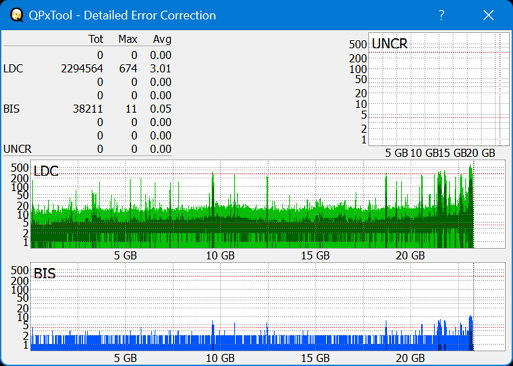513x366 pixels.
Task: Select the BIS total value 38211
Action: coord(88,109)
